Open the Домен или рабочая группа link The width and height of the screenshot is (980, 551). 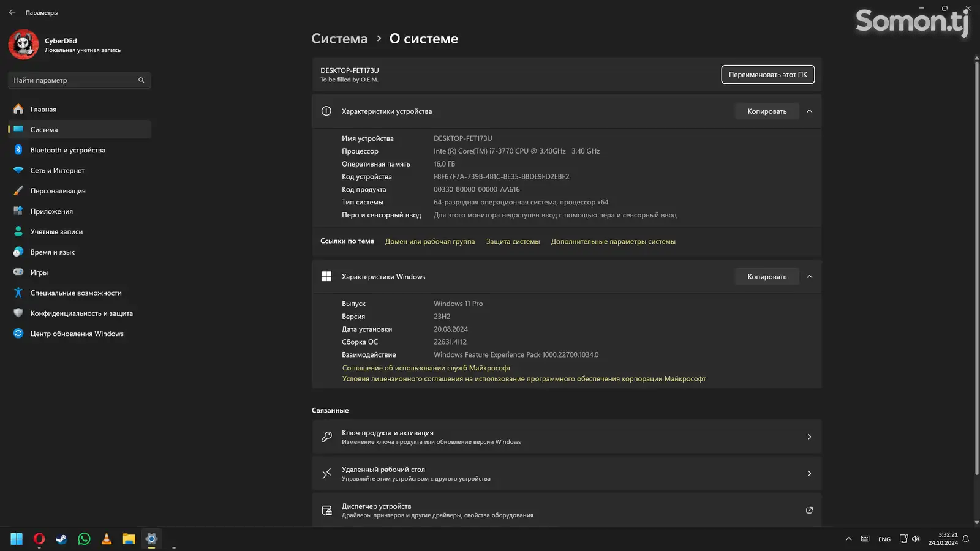pyautogui.click(x=430, y=241)
